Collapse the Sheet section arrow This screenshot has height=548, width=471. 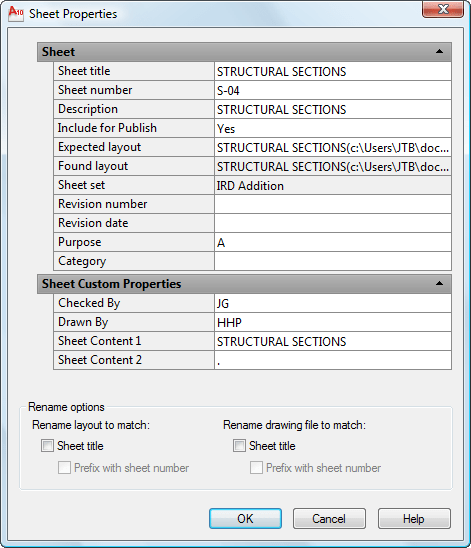click(439, 52)
